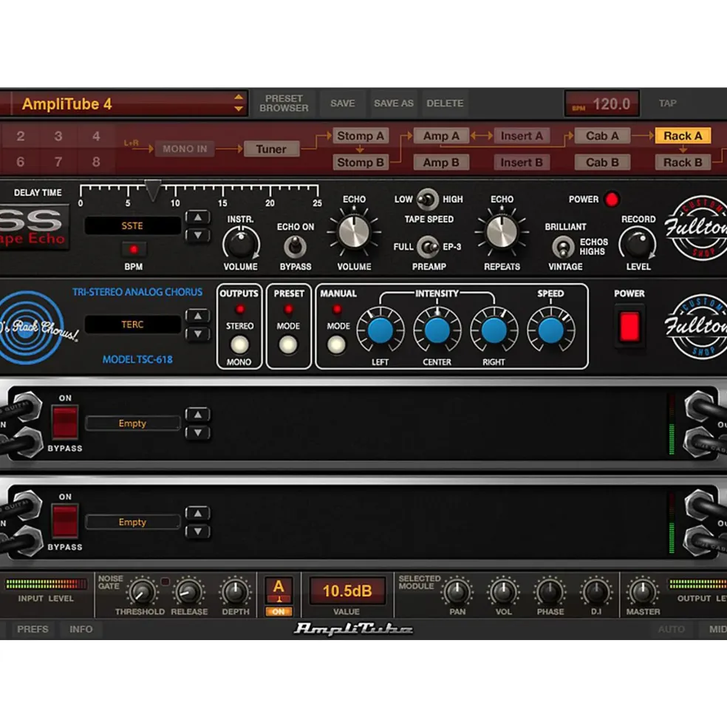Click up arrow next to TERC
This screenshot has height=728, width=727.
198,316
